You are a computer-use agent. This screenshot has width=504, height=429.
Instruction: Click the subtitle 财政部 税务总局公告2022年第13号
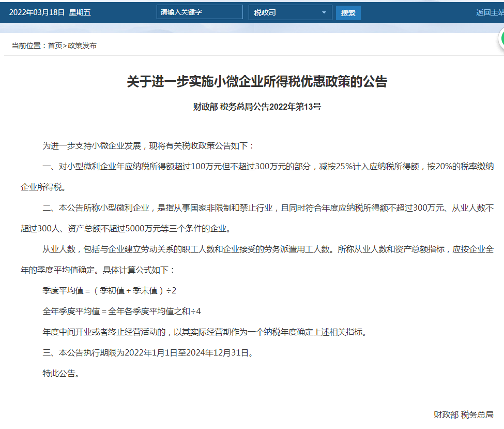tap(257, 107)
